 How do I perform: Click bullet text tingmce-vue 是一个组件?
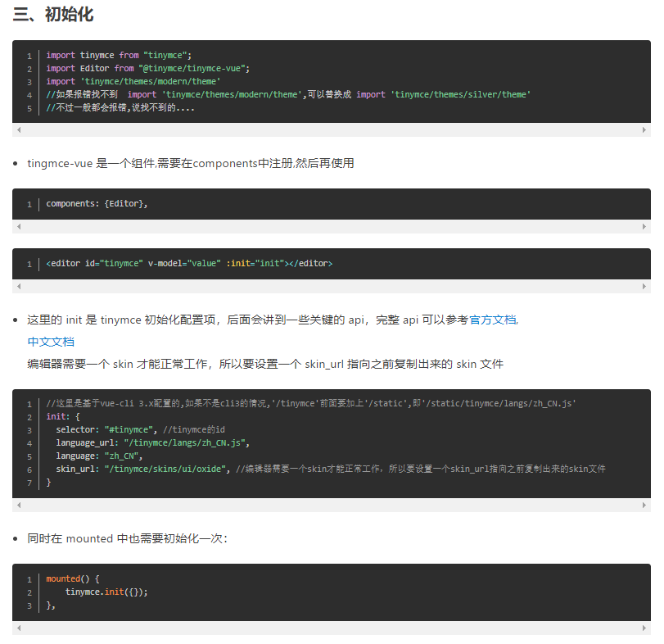(x=191, y=163)
